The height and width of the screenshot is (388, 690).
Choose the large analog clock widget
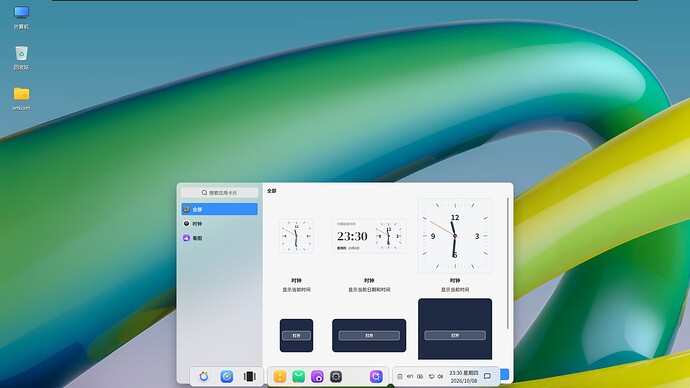click(x=455, y=236)
